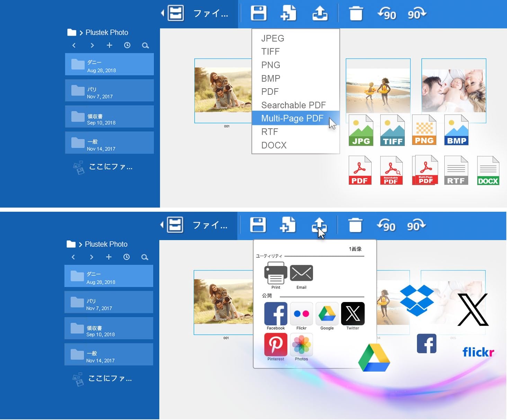Click the Email icon in the share popup
This screenshot has width=507, height=420.
tap(301, 273)
